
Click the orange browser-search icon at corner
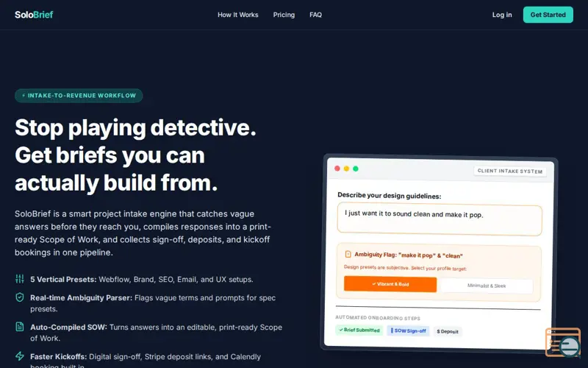[x=563, y=342]
